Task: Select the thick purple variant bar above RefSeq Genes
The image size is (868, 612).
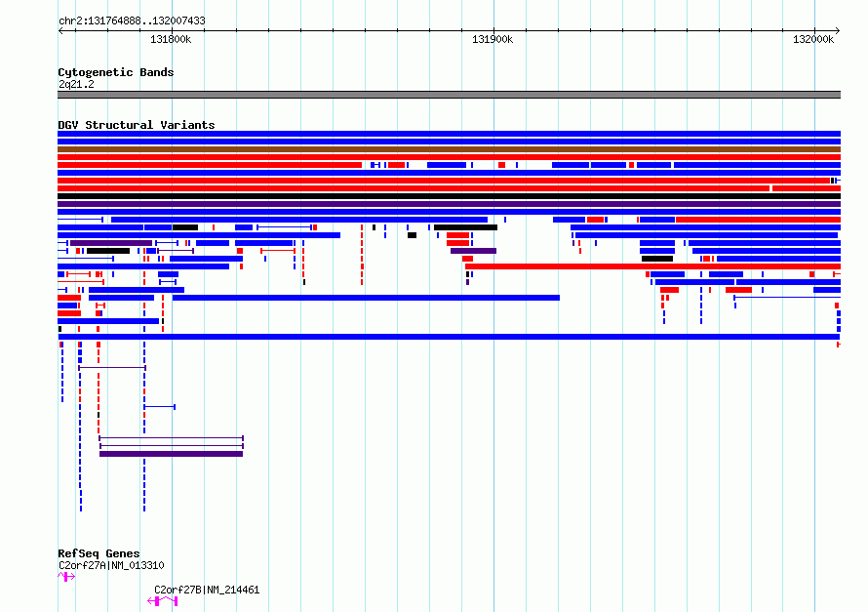Action: [x=171, y=454]
